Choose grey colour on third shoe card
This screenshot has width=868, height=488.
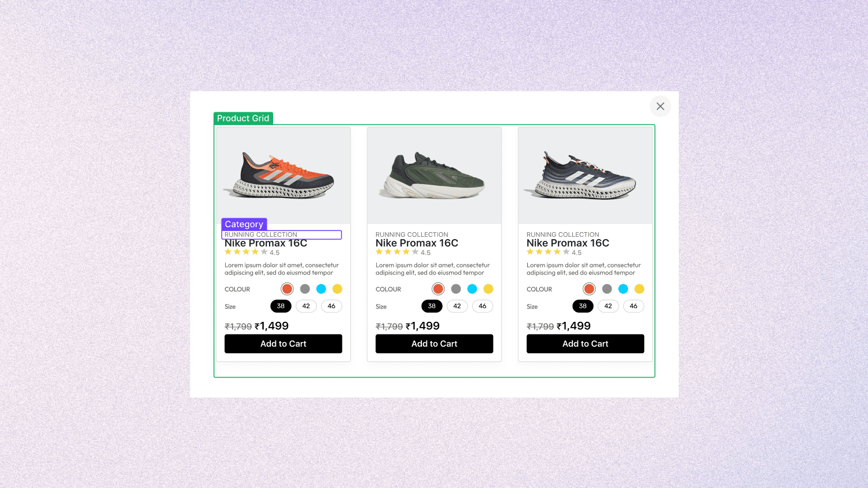click(x=607, y=289)
